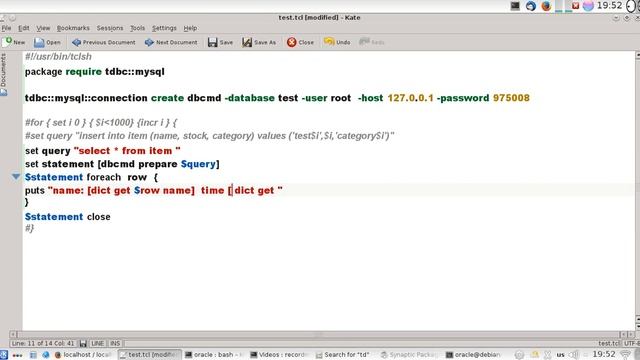Click test.tcl label in status bar
The height and width of the screenshot is (360, 640).
(x=609, y=344)
